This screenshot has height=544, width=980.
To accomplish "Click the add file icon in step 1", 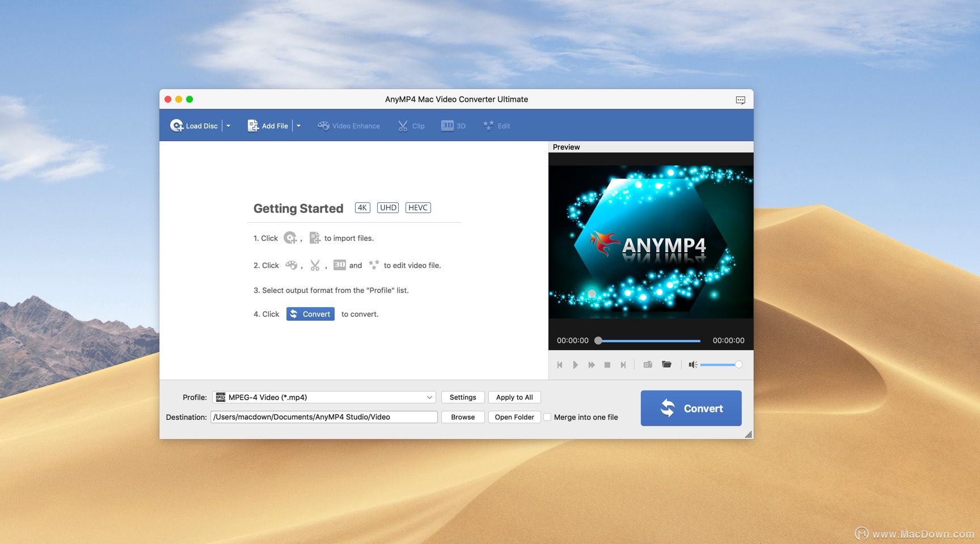I will pyautogui.click(x=315, y=238).
